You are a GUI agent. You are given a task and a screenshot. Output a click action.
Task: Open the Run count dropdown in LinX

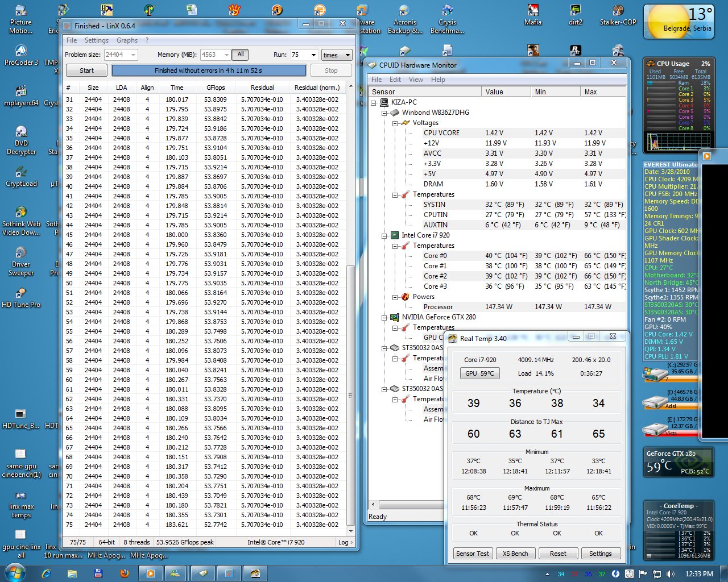click(313, 55)
